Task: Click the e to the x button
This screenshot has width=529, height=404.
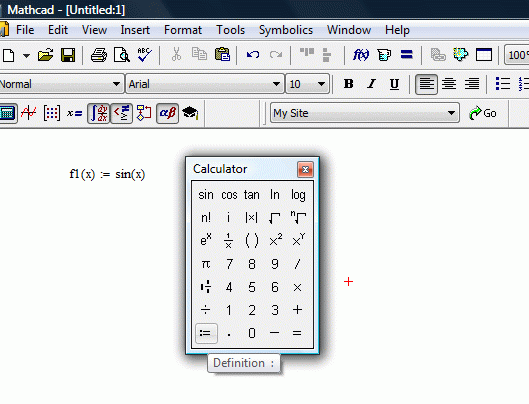Action: 206,240
